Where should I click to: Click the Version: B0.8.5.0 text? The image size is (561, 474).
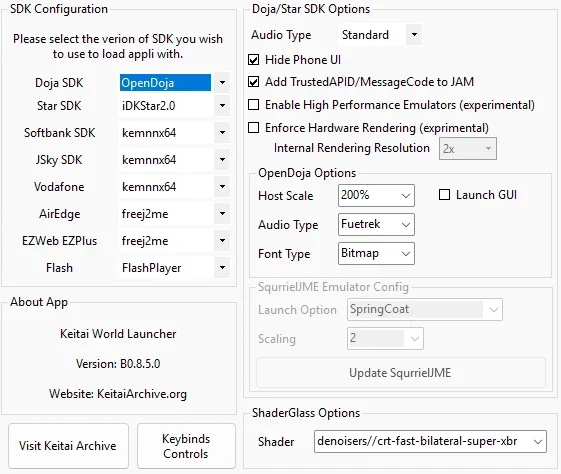118,364
